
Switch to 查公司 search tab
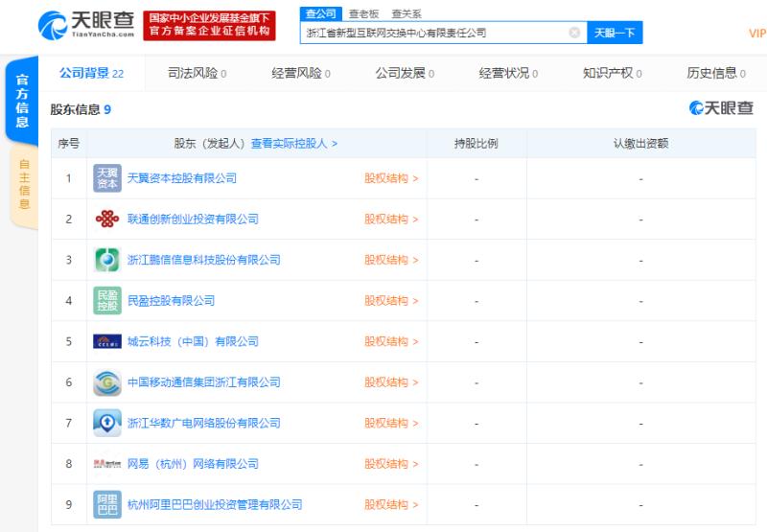(x=320, y=13)
